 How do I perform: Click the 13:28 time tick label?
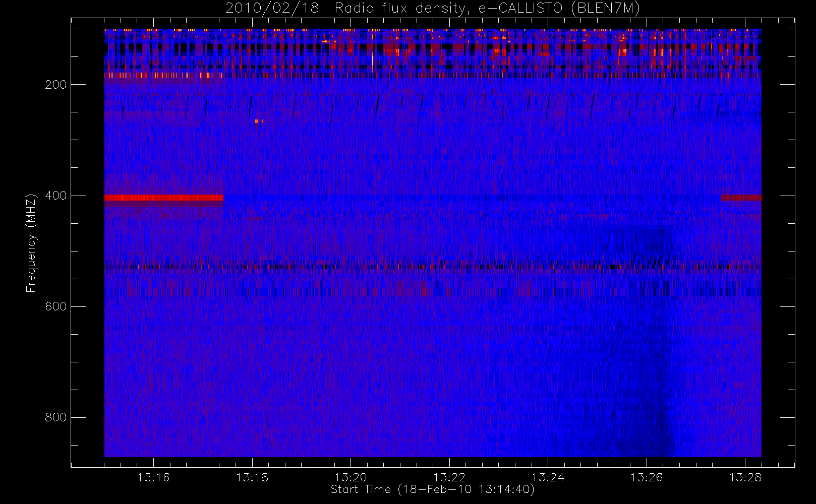pos(745,477)
